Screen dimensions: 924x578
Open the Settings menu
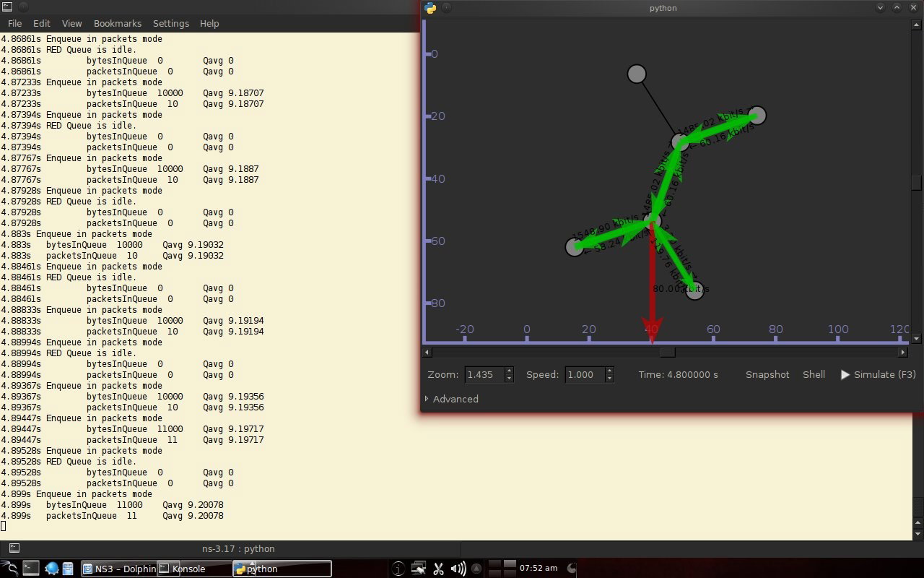[x=170, y=23]
